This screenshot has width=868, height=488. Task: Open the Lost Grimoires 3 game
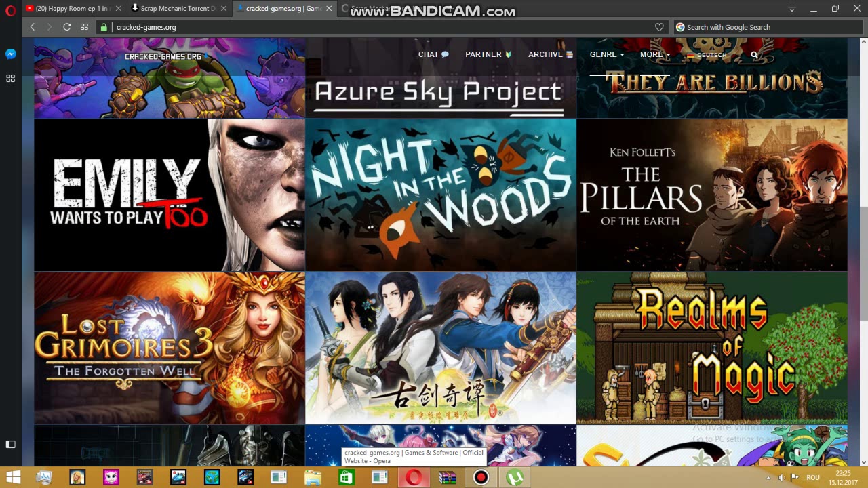170,348
